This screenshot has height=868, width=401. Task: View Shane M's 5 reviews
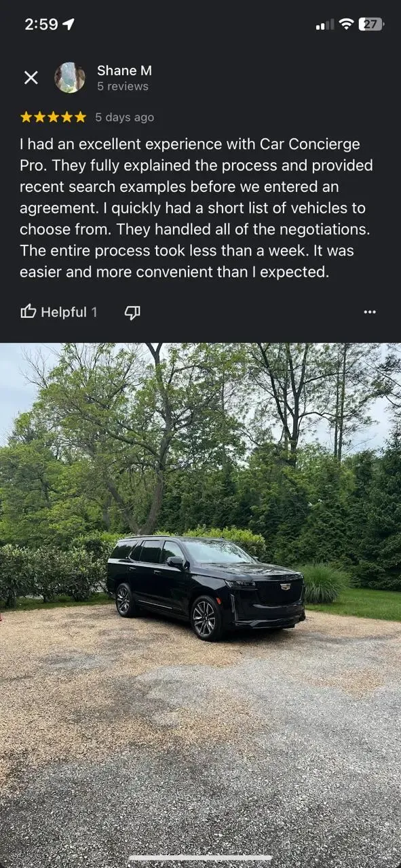pos(123,87)
